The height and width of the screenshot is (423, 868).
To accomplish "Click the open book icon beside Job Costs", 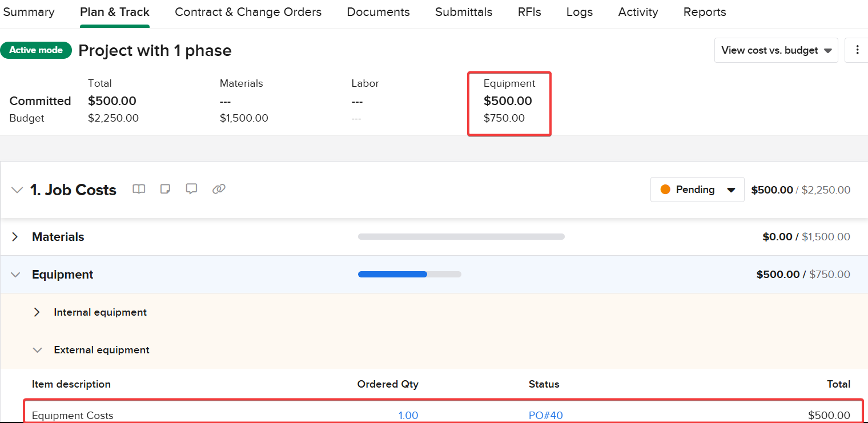I will pyautogui.click(x=139, y=189).
